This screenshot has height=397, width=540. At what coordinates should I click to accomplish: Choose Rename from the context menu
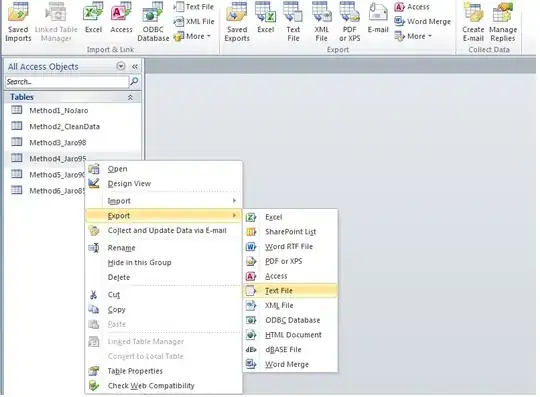pyautogui.click(x=163, y=248)
